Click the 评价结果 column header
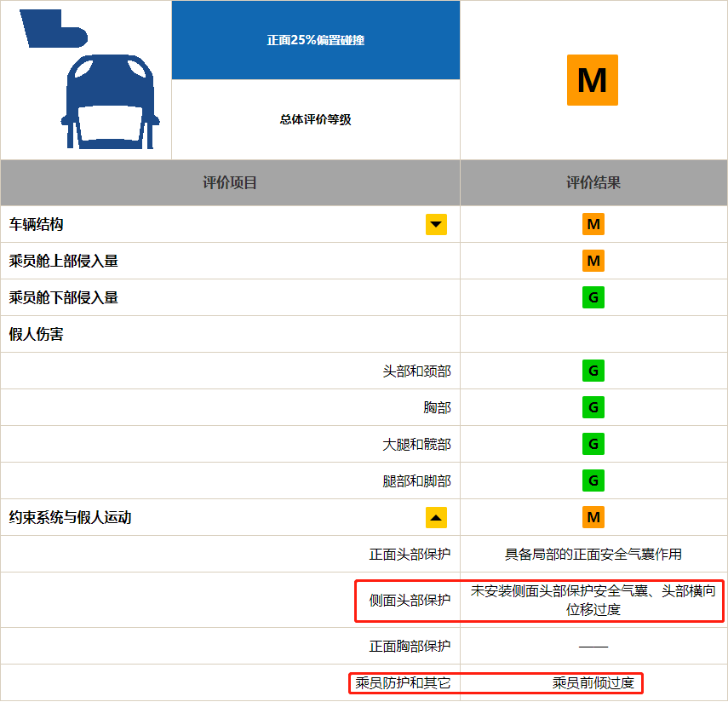The width and height of the screenshot is (728, 702). pyautogui.click(x=593, y=182)
